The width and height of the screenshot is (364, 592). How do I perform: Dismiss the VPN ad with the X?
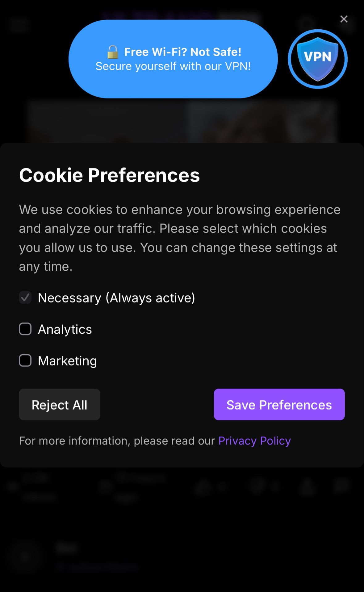pos(344,19)
